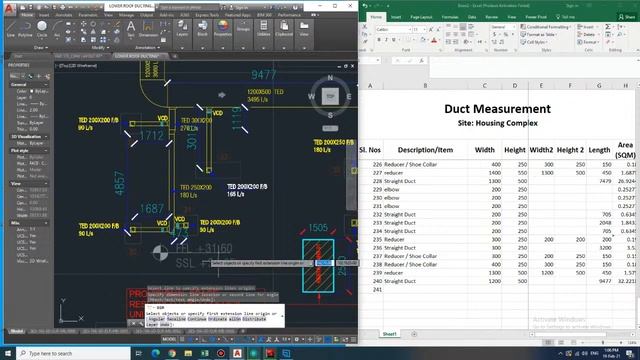This screenshot has height=360, width=640.
Task: Click Excel font color A icon
Action: pyautogui.click(x=433, y=40)
